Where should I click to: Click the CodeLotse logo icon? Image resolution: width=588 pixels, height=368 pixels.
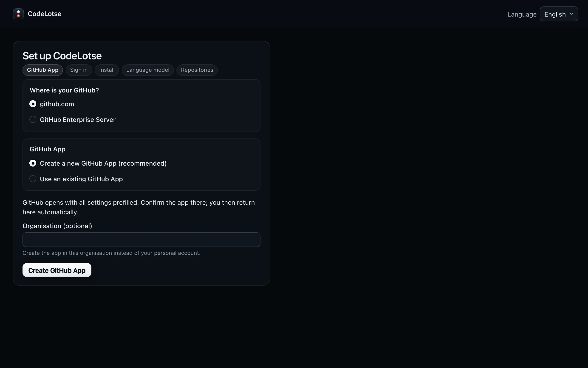pos(18,14)
